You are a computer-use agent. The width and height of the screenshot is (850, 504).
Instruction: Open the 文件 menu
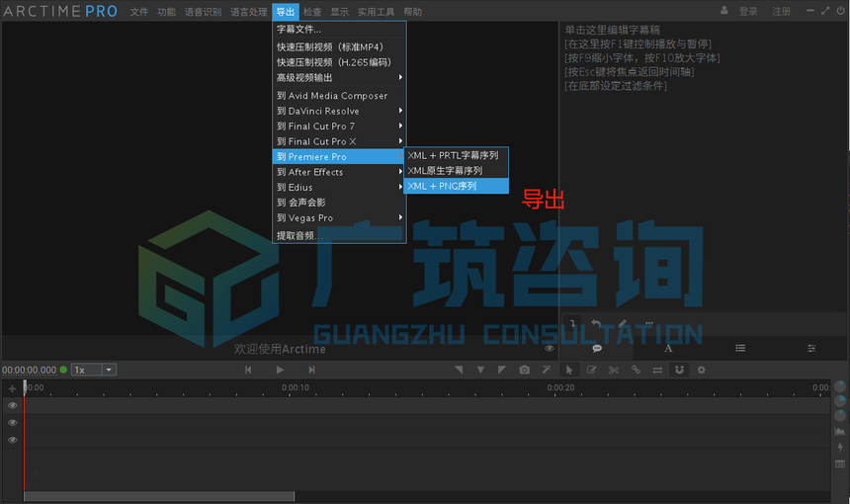point(138,12)
